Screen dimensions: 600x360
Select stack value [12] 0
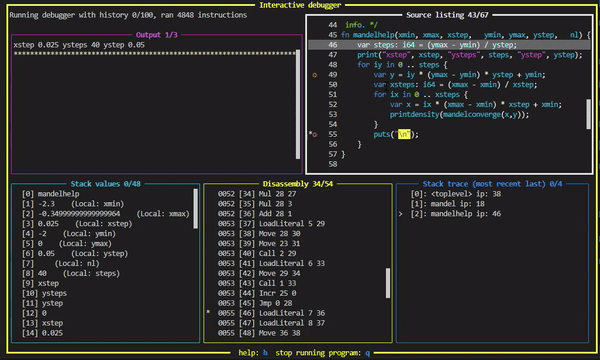click(34, 313)
